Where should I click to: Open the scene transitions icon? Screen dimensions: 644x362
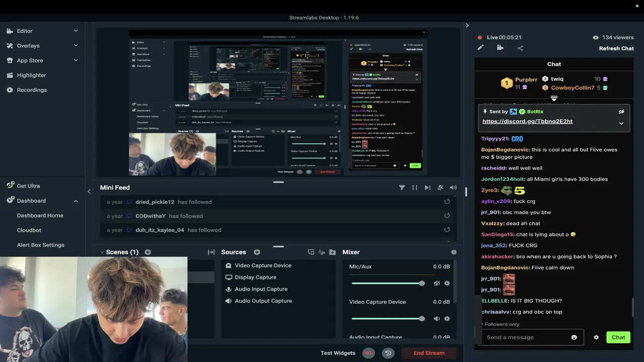pos(211,252)
